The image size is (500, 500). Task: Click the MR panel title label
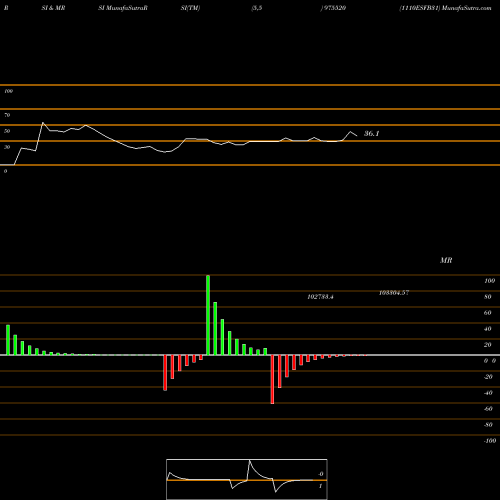[x=446, y=260]
